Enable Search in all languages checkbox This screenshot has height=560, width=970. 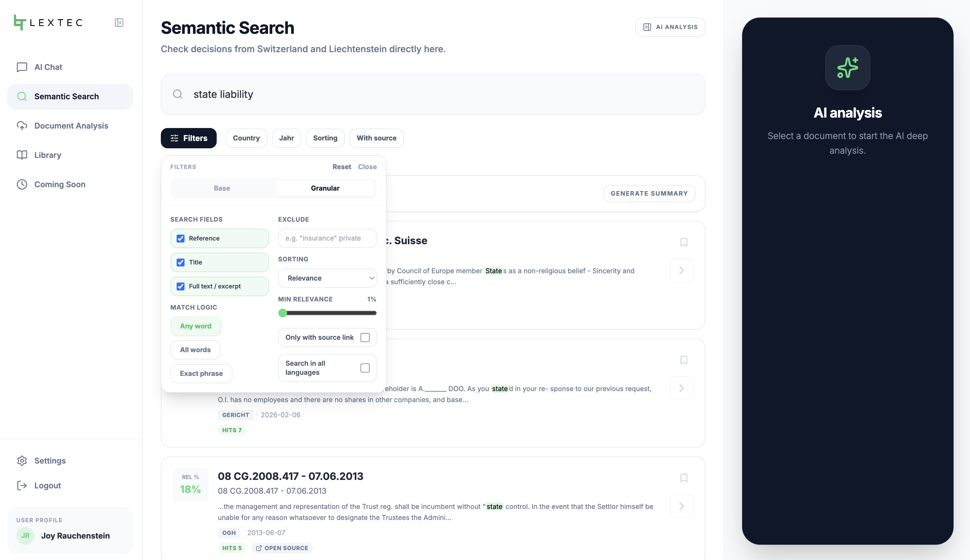[365, 368]
